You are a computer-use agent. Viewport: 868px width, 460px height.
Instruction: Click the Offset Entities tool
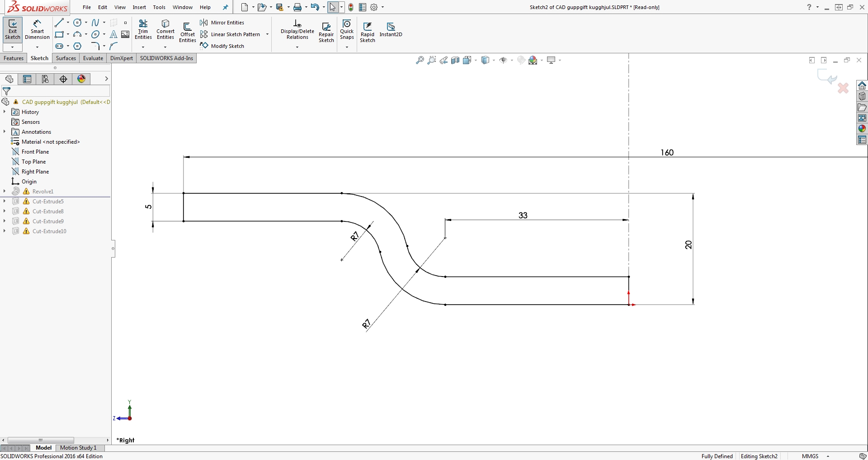(187, 32)
